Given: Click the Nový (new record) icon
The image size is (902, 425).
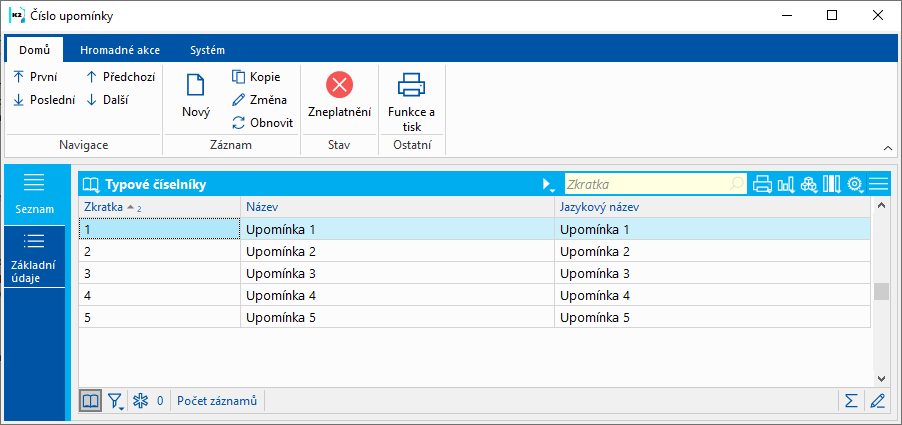Looking at the screenshot, I should (x=196, y=86).
